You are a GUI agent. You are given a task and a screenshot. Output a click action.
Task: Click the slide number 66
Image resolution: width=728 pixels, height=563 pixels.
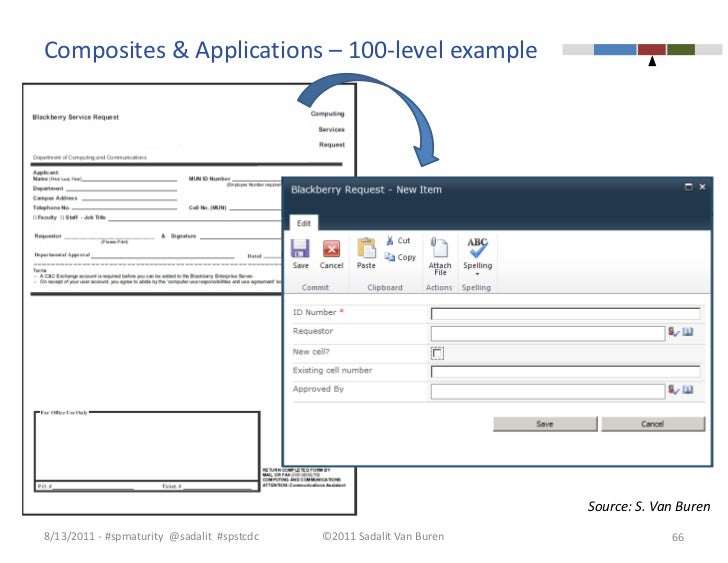tap(678, 537)
